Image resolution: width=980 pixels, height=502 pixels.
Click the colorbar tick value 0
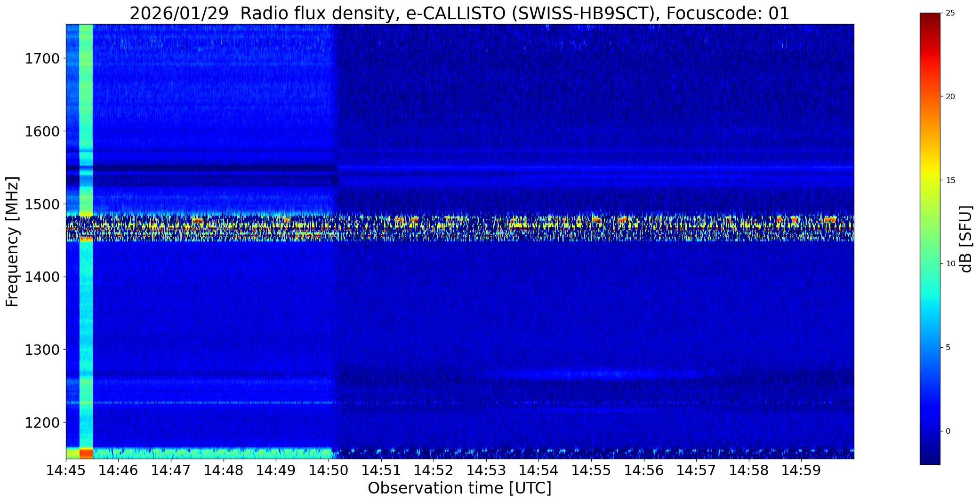[x=948, y=431]
